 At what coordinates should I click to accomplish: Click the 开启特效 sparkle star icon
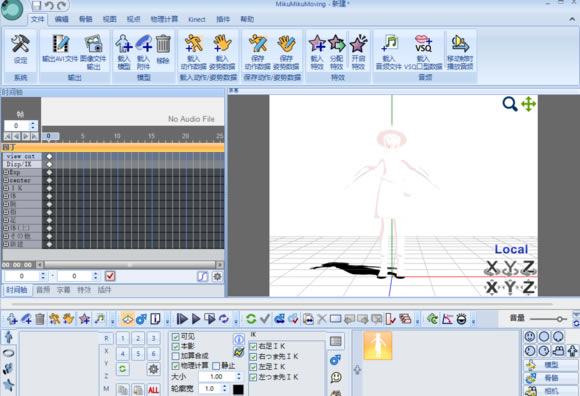click(358, 44)
